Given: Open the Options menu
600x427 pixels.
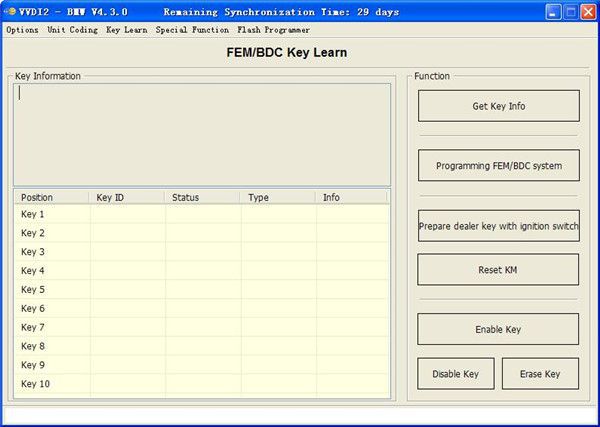Looking at the screenshot, I should click(22, 30).
